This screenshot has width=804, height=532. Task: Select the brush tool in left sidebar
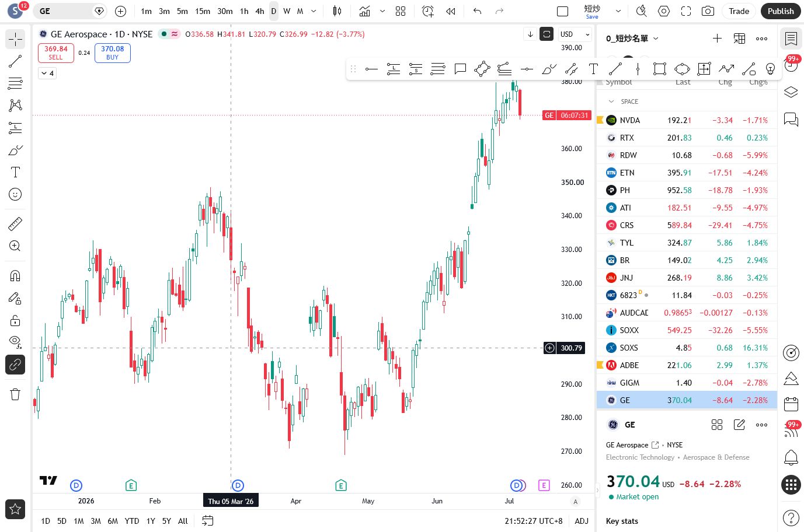point(15,150)
